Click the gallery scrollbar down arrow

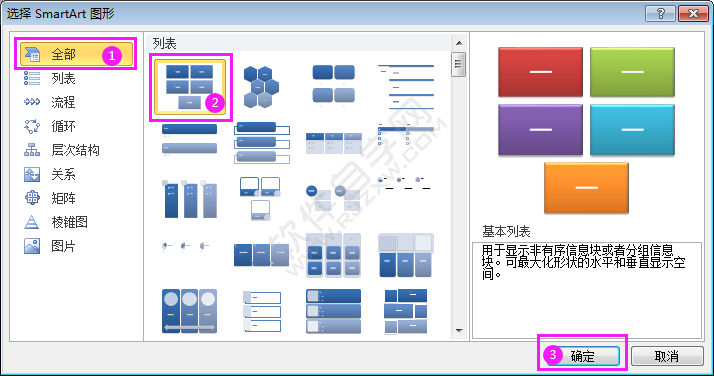(x=459, y=331)
